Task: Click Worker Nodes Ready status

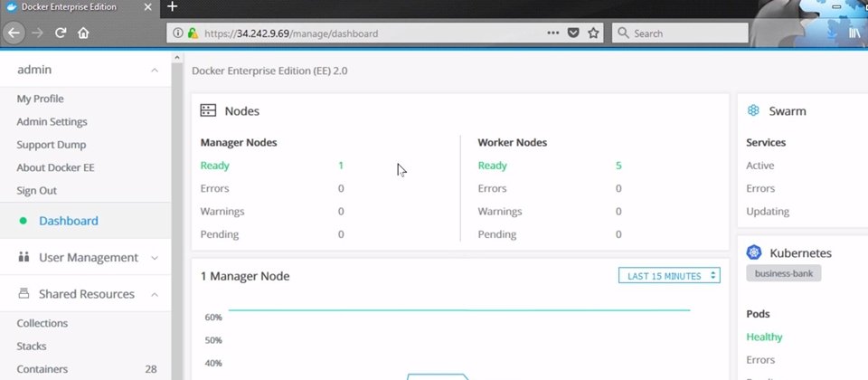Action: coord(492,165)
